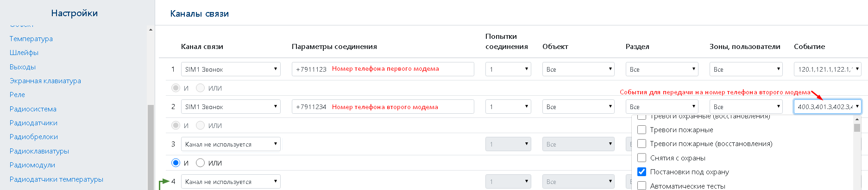
Task: Click the Настройки sidebar title
Action: coord(75,13)
